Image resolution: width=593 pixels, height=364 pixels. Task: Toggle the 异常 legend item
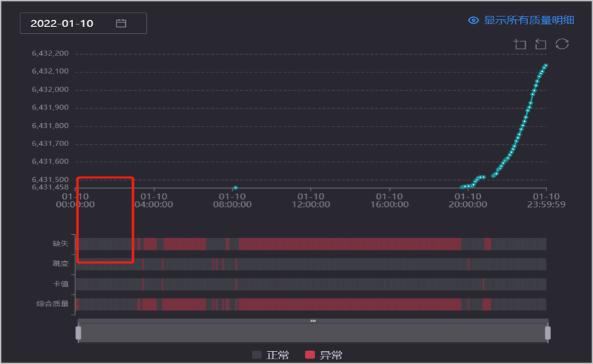[x=324, y=355]
